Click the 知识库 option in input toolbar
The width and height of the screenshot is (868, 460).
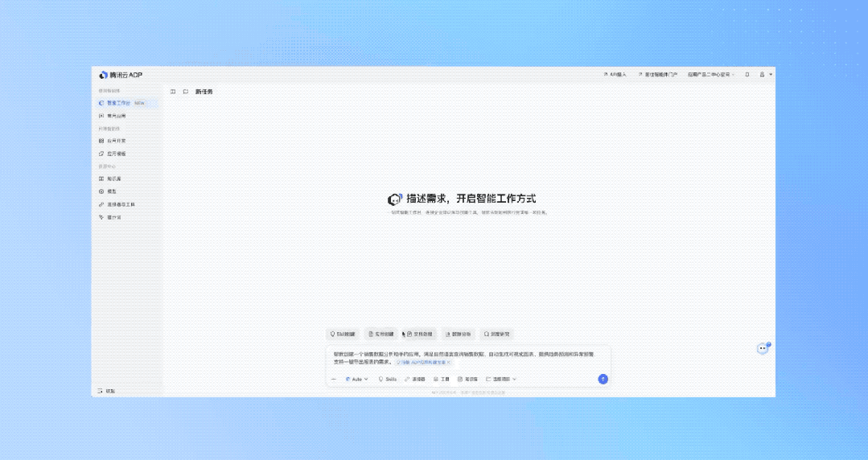click(467, 380)
